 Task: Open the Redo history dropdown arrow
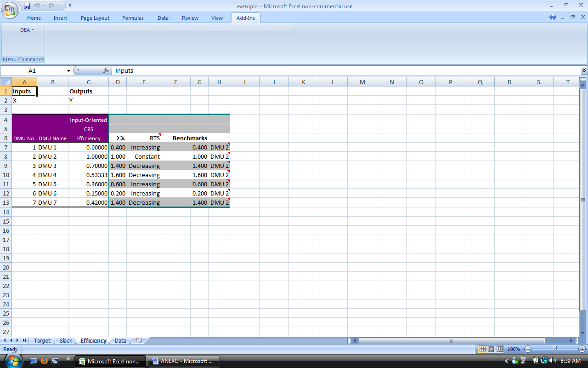(58, 6)
